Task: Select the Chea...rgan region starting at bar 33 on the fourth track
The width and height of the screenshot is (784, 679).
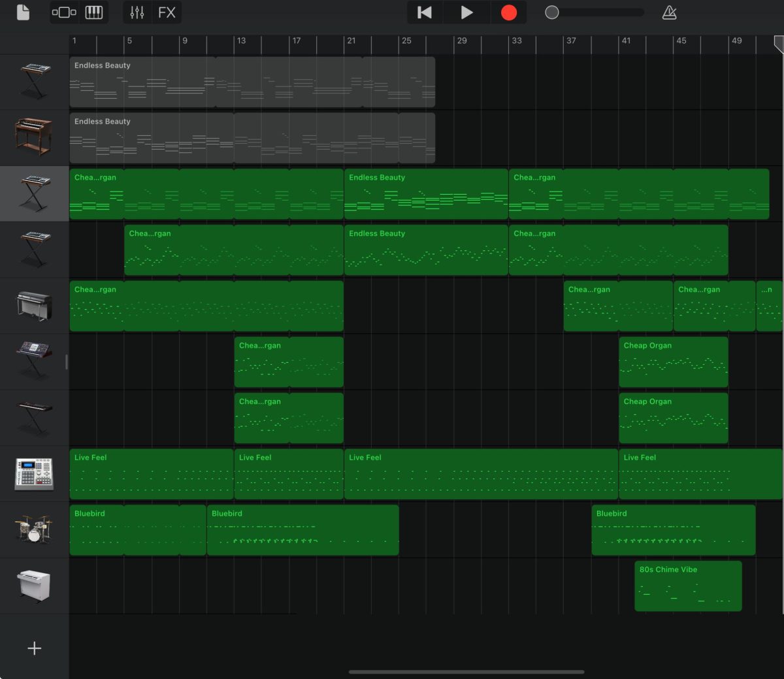Action: (618, 250)
